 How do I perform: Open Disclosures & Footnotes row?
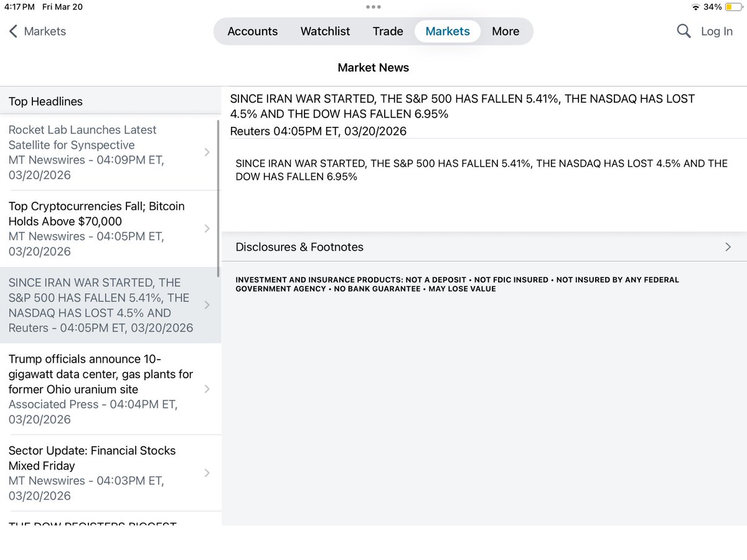(x=484, y=247)
